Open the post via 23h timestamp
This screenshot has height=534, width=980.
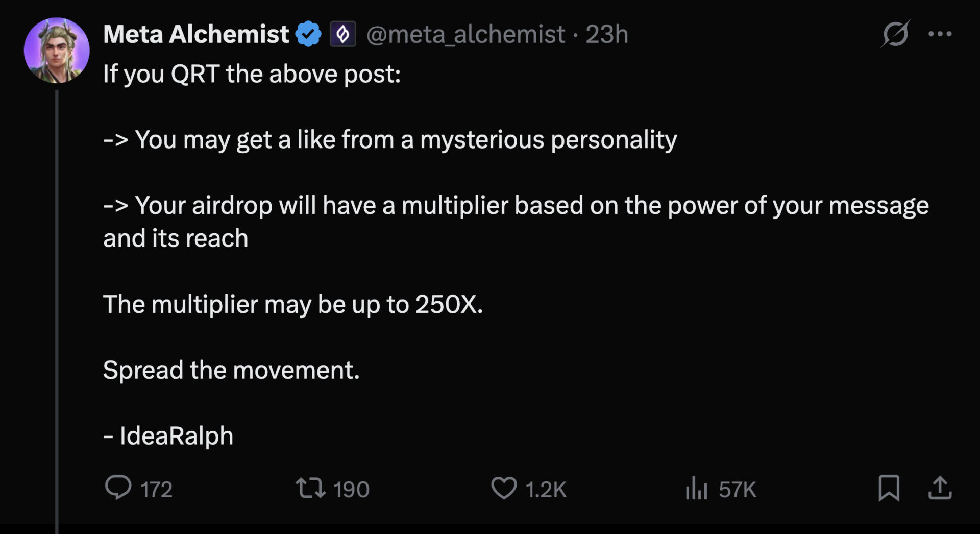tap(606, 34)
